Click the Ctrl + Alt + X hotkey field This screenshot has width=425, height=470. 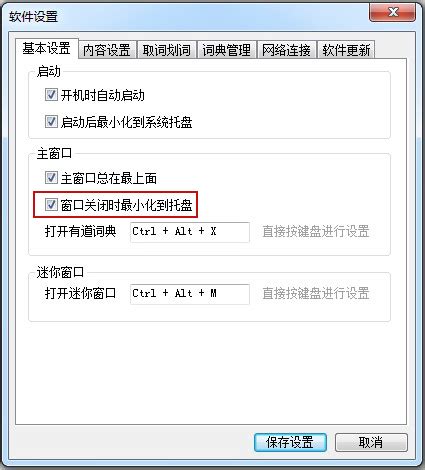pos(190,232)
